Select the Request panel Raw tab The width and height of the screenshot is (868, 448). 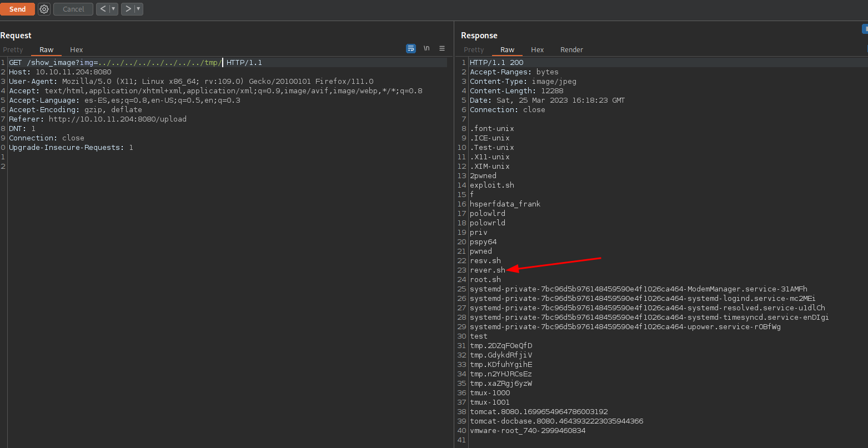point(47,50)
